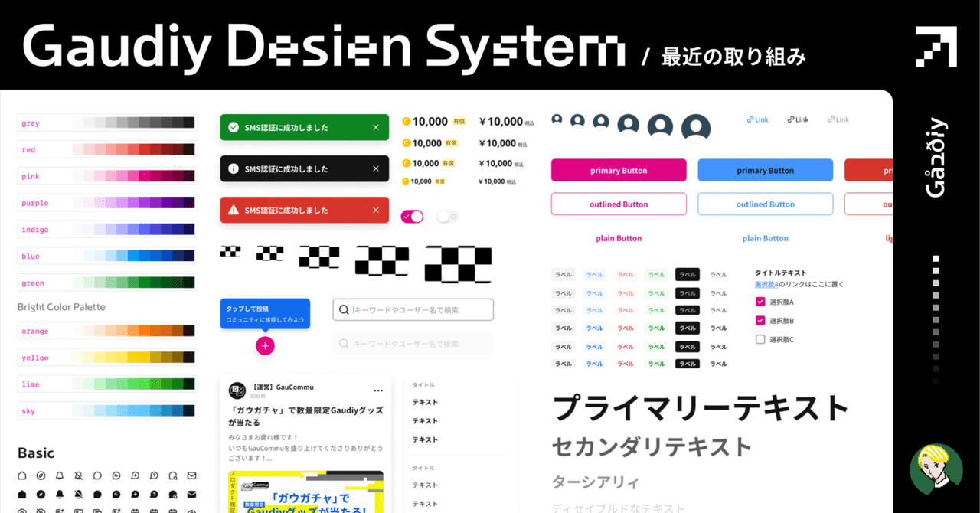The image size is (980, 513).
Task: Click the info icon in black toast
Action: 234,168
